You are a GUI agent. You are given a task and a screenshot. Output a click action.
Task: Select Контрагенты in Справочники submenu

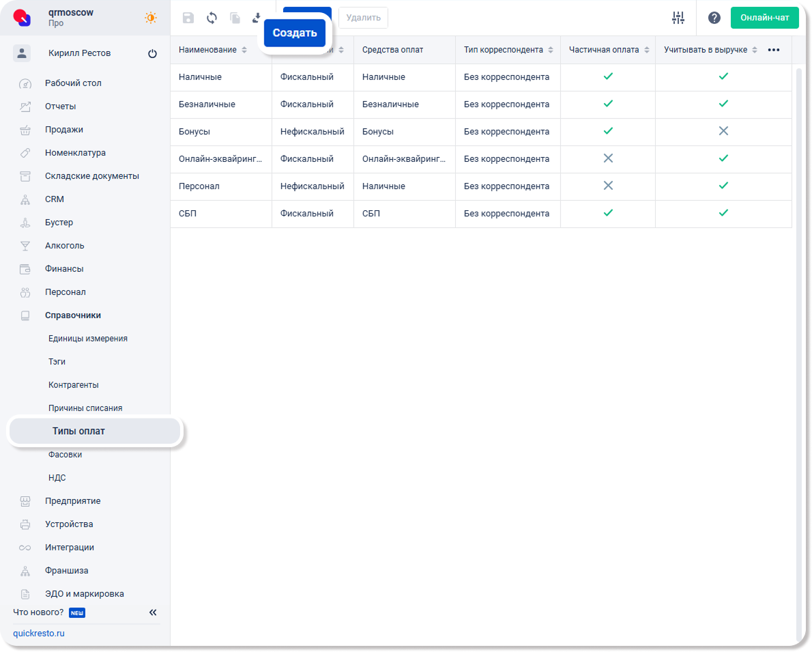coord(74,385)
